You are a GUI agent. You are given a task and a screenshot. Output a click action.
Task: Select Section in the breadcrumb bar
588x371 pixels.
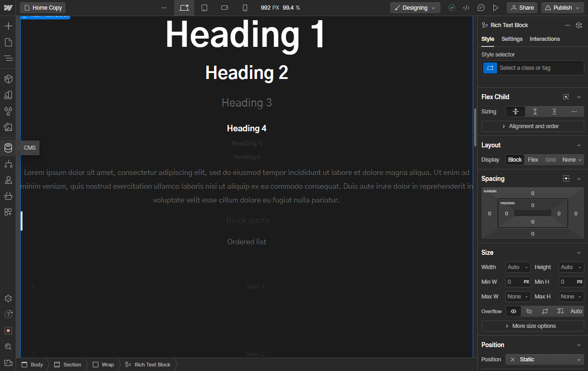click(68, 365)
